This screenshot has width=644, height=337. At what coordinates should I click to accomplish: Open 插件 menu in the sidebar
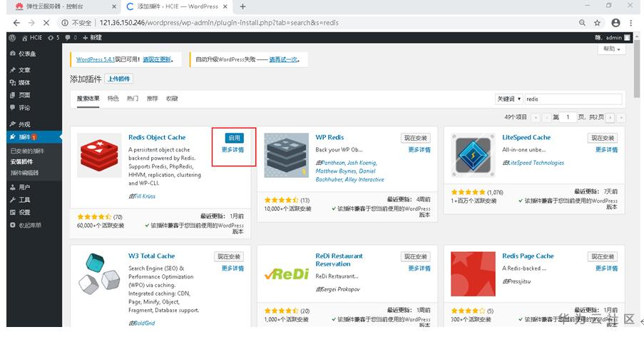[x=34, y=137]
